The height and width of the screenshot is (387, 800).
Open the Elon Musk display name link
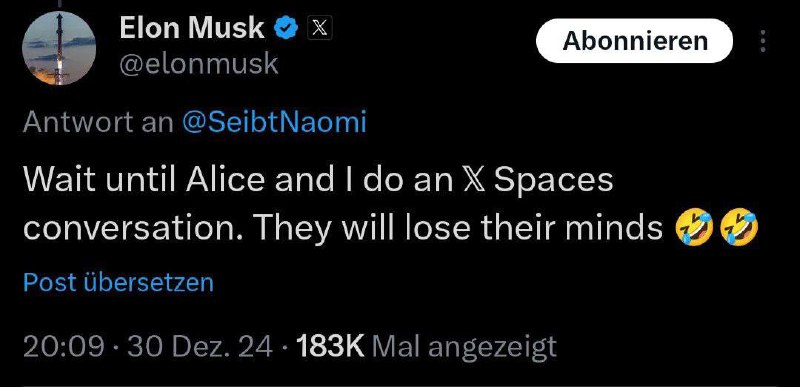pyautogui.click(x=192, y=28)
